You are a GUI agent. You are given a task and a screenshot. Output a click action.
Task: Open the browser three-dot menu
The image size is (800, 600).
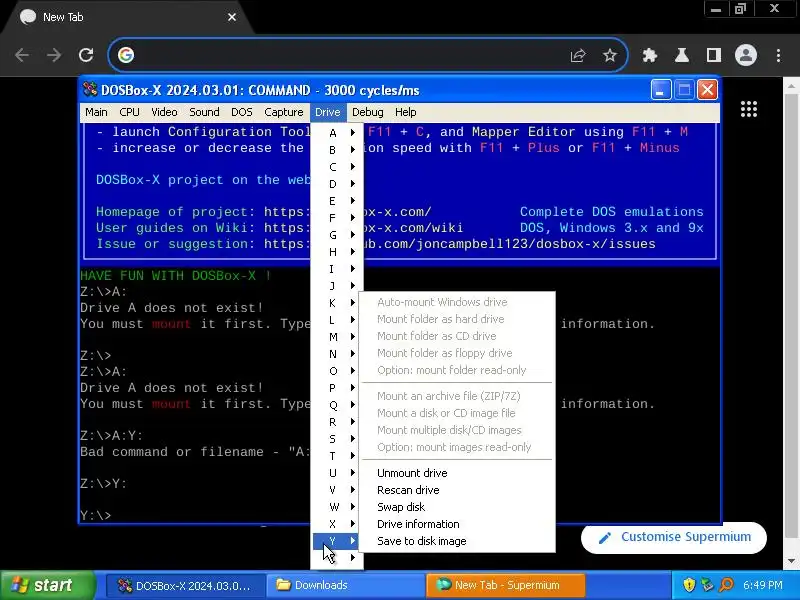779,55
